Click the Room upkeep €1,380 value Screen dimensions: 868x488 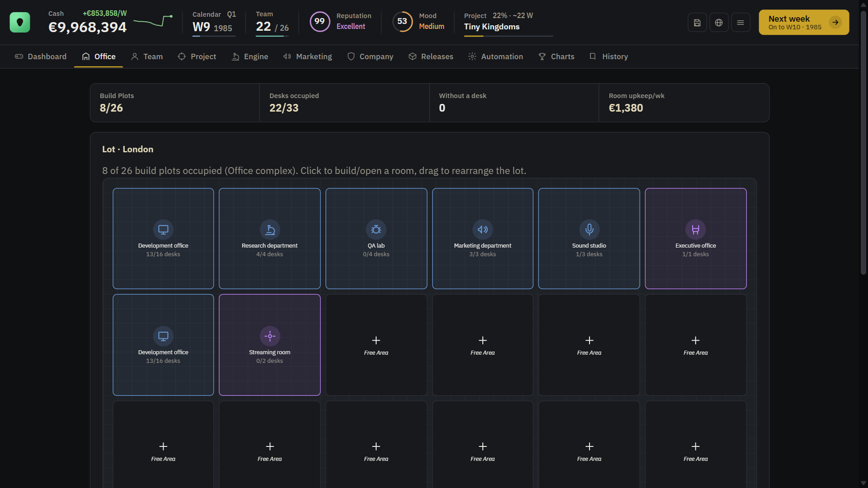(x=626, y=108)
